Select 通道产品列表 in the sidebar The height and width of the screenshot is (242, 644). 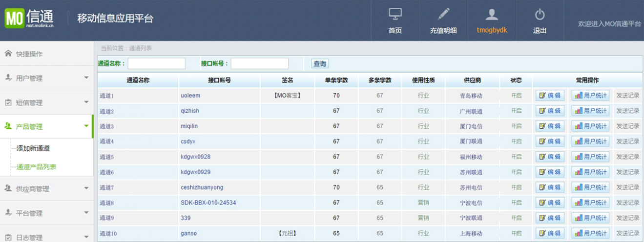click(x=36, y=167)
